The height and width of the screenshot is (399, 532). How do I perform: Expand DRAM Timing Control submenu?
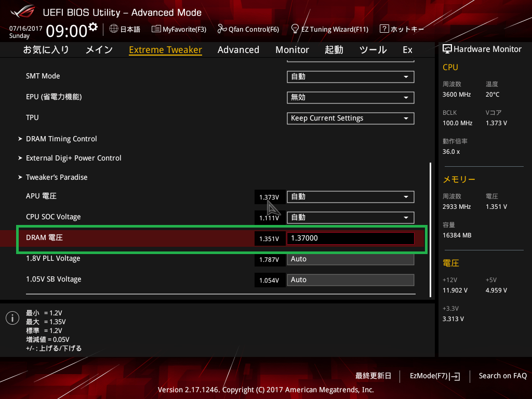[61, 139]
